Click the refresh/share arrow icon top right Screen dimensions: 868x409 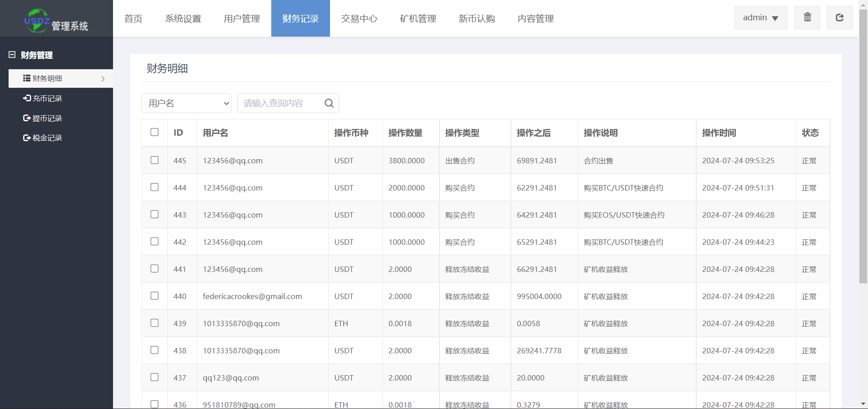[840, 18]
